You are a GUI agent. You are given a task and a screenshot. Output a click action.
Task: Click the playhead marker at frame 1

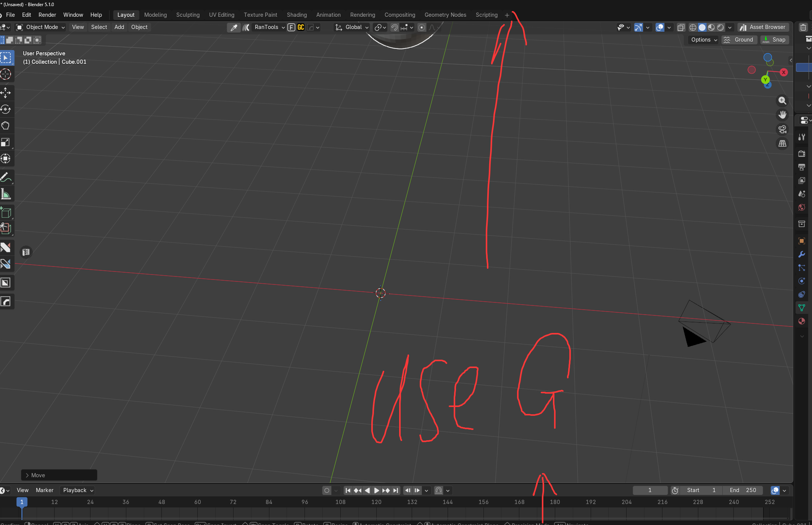(22, 502)
